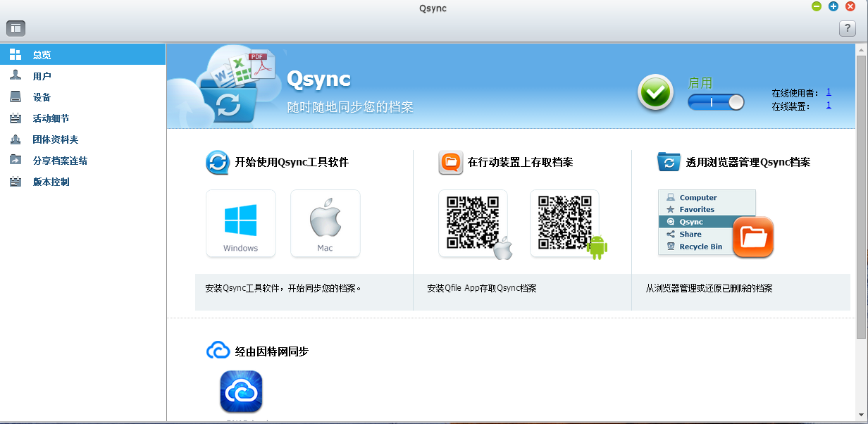Select 用户 in the sidebar menu

click(82, 76)
